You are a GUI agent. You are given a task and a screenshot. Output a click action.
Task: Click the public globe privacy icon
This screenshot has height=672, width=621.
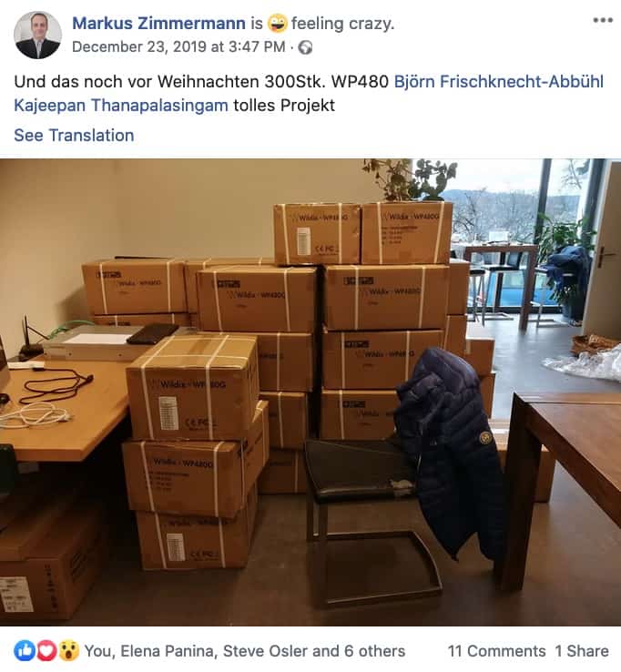[x=305, y=47]
